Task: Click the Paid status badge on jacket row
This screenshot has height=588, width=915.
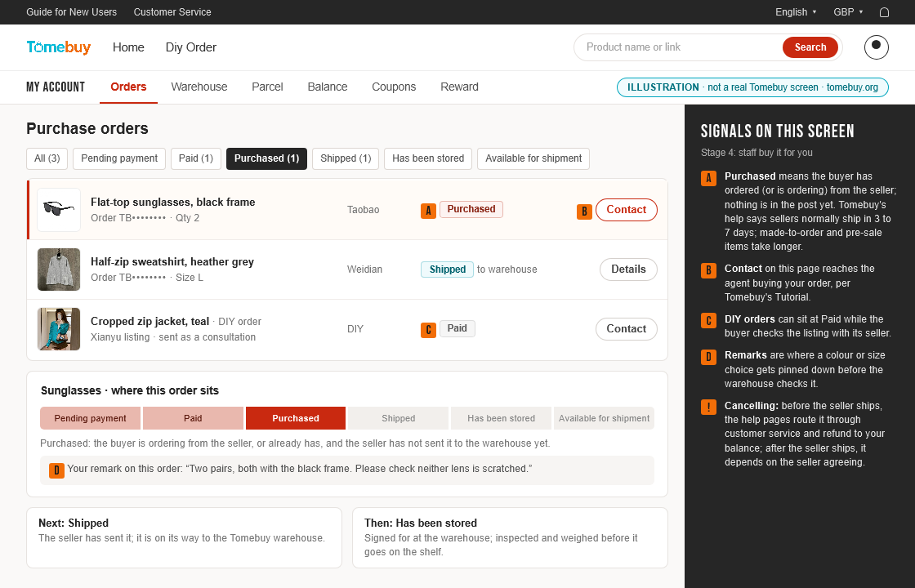Action: [x=457, y=328]
